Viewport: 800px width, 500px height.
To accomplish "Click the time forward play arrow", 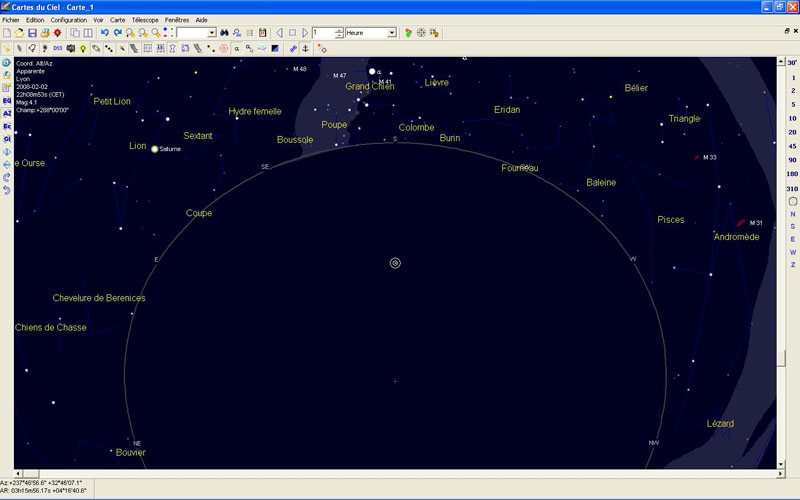I will pos(305,33).
